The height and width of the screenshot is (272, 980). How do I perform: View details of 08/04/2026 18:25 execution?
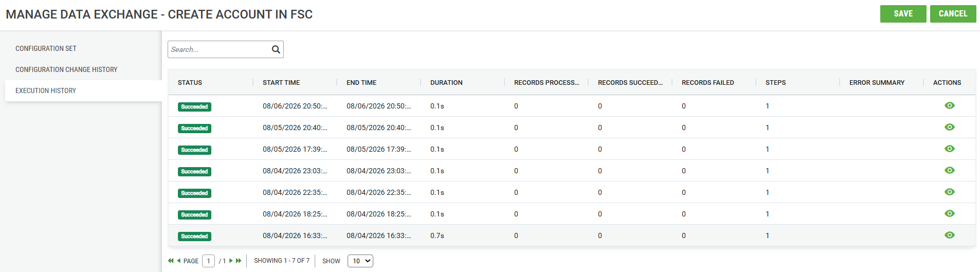[x=949, y=213]
